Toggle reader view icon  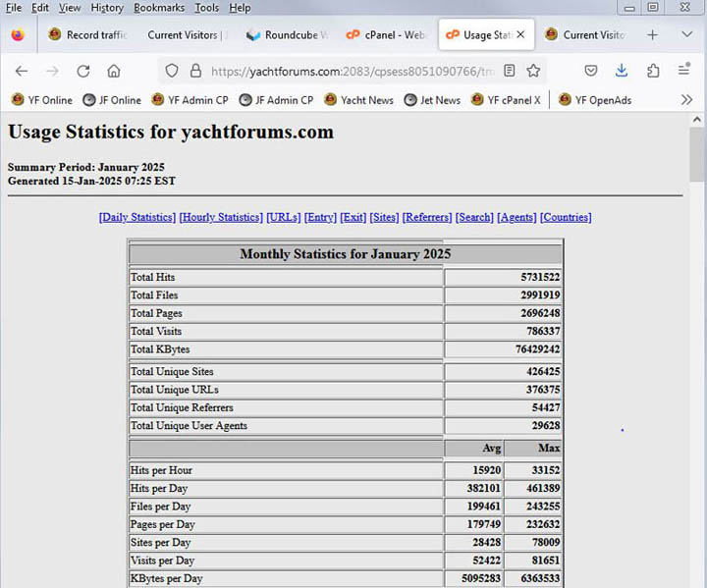[509, 71]
